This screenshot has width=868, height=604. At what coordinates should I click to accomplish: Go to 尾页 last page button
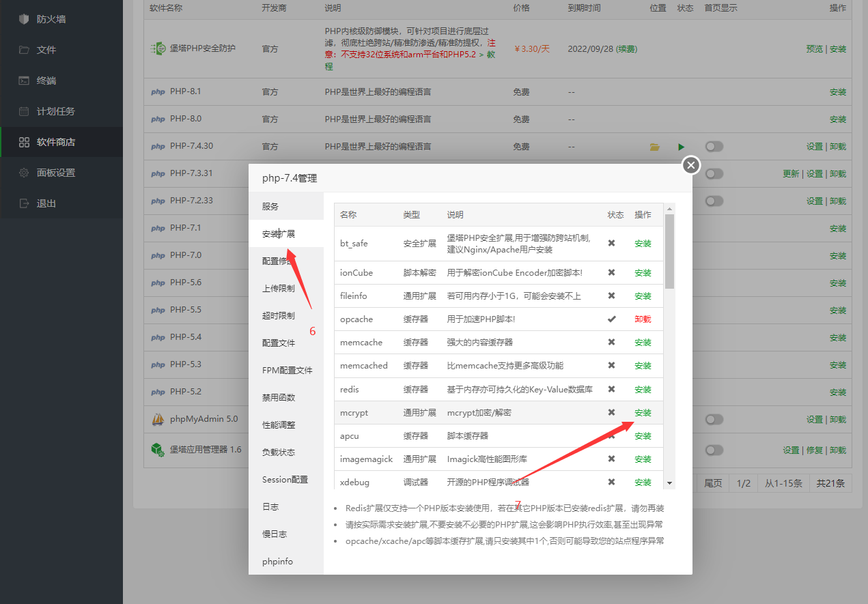click(713, 483)
